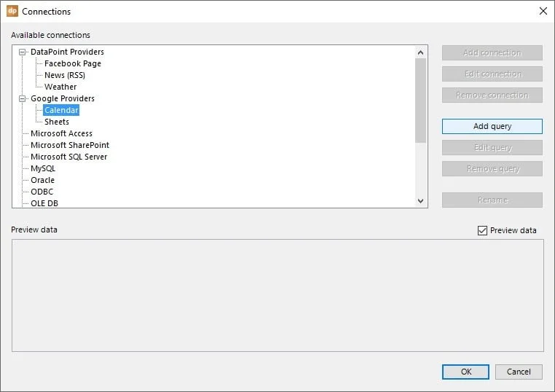Uncheck the Preview data checkbox
Screen dimensions: 555x392
tap(482, 230)
